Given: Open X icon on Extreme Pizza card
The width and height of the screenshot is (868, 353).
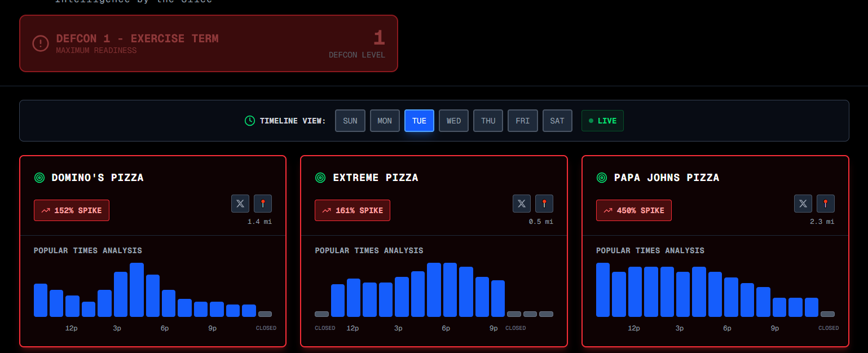Looking at the screenshot, I should [522, 204].
